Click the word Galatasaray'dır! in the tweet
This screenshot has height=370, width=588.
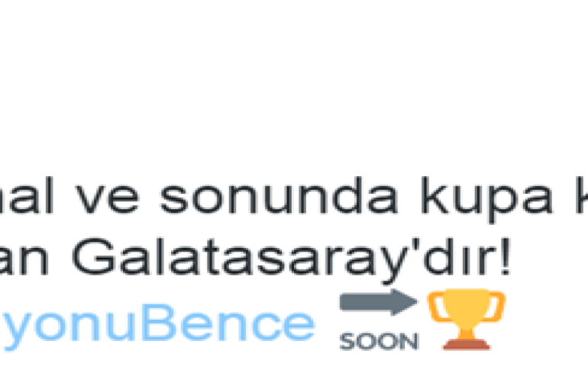pyautogui.click(x=292, y=259)
